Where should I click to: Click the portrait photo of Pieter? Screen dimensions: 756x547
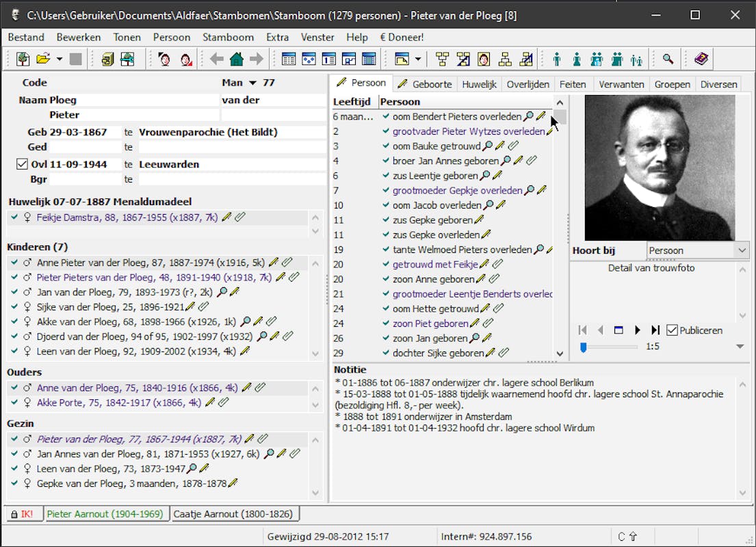tap(660, 167)
